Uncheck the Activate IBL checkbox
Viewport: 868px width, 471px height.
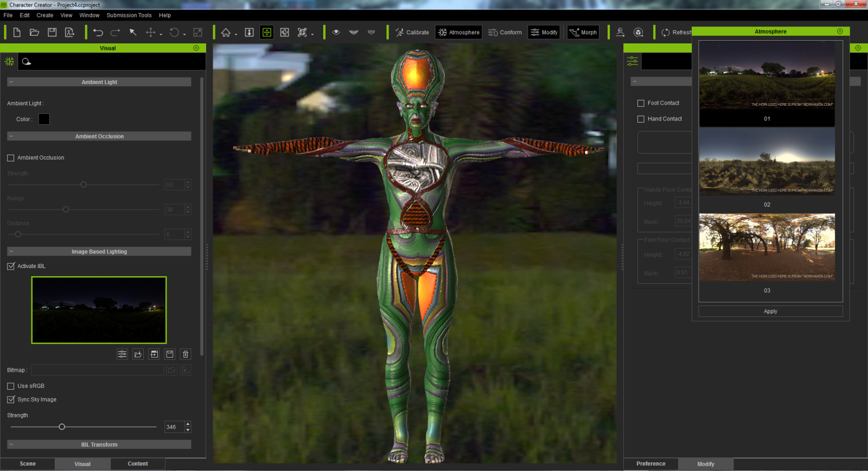(x=10, y=266)
